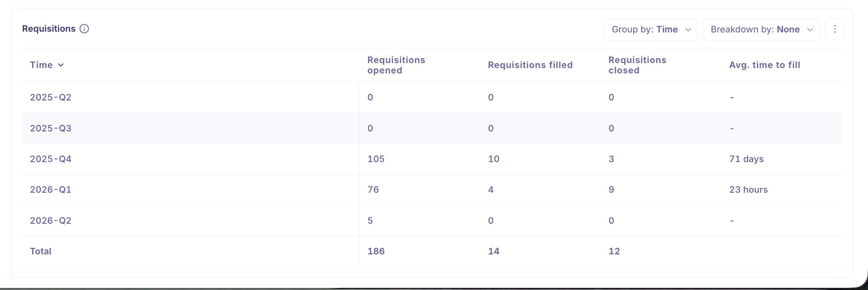The image size is (868, 290).
Task: Open the Group by: Time dropdown
Action: [650, 30]
